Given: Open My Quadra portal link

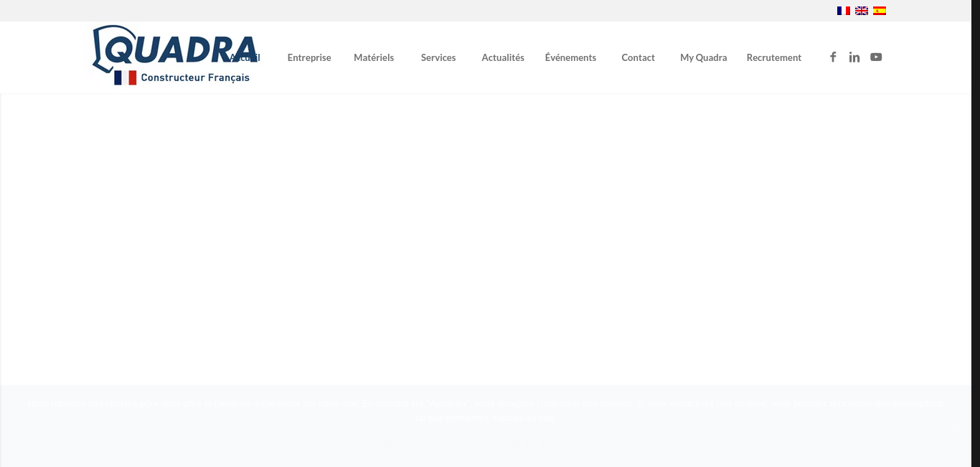Looking at the screenshot, I should pos(703,57).
